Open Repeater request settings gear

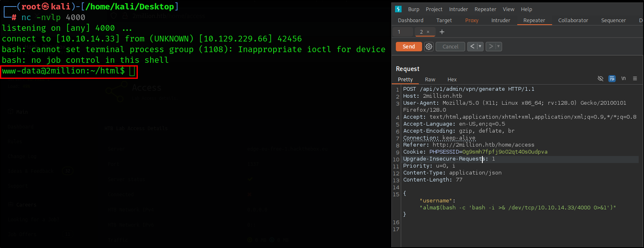pyautogui.click(x=429, y=46)
